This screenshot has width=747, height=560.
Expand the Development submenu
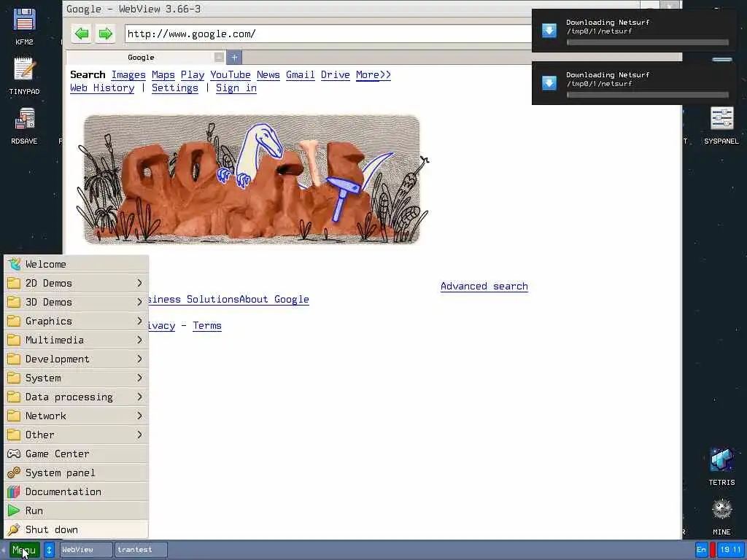pos(76,359)
